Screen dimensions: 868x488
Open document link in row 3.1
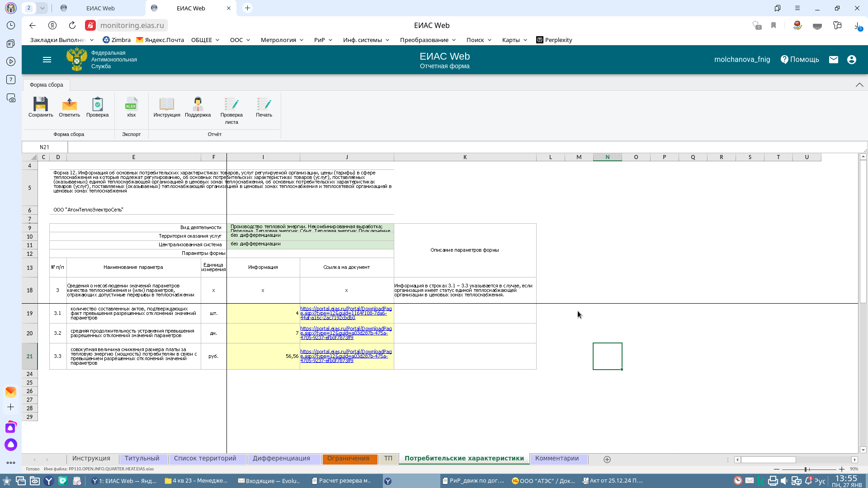346,313
